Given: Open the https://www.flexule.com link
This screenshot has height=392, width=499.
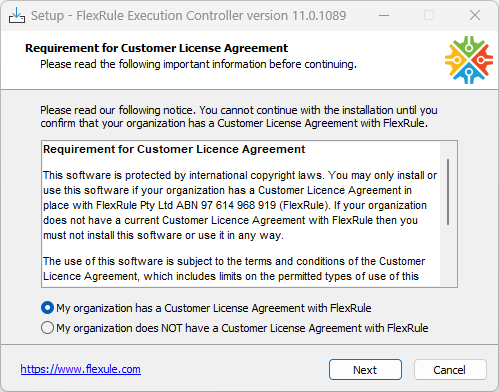Looking at the screenshot, I should (81, 369).
